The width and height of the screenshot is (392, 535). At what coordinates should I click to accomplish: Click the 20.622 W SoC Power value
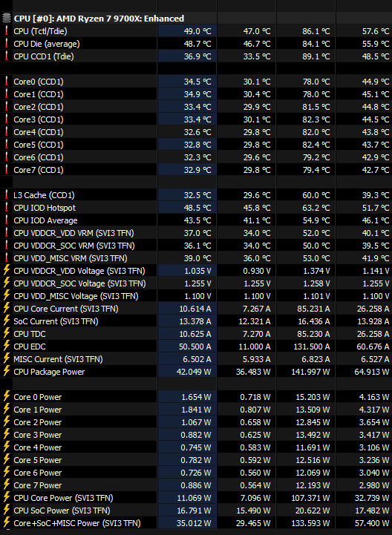pyautogui.click(x=313, y=511)
